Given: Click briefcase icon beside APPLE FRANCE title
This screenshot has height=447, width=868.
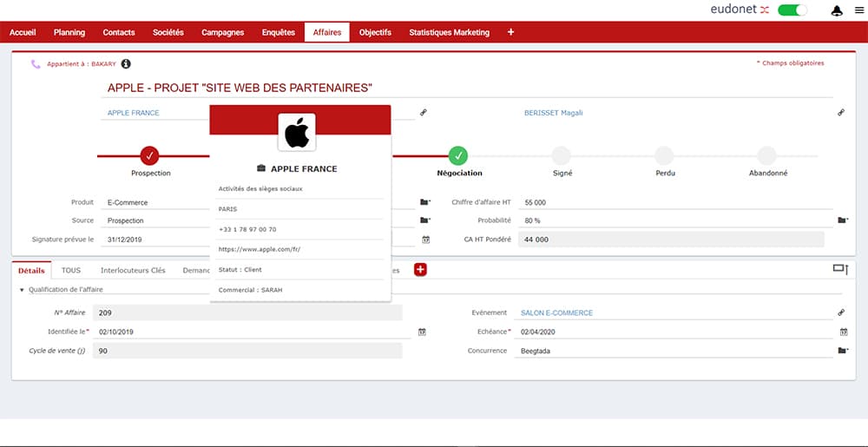Looking at the screenshot, I should 261,168.
